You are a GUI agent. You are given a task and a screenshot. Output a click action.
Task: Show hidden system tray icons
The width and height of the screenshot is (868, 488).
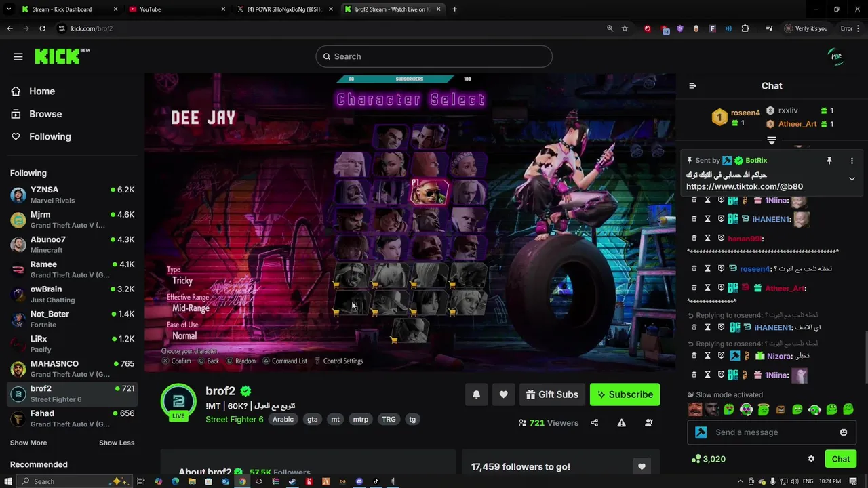point(741,481)
